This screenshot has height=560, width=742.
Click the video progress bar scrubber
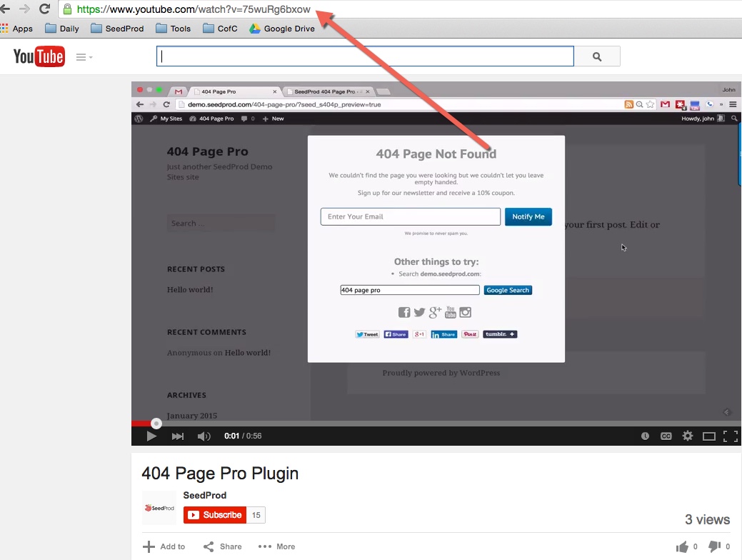(156, 424)
